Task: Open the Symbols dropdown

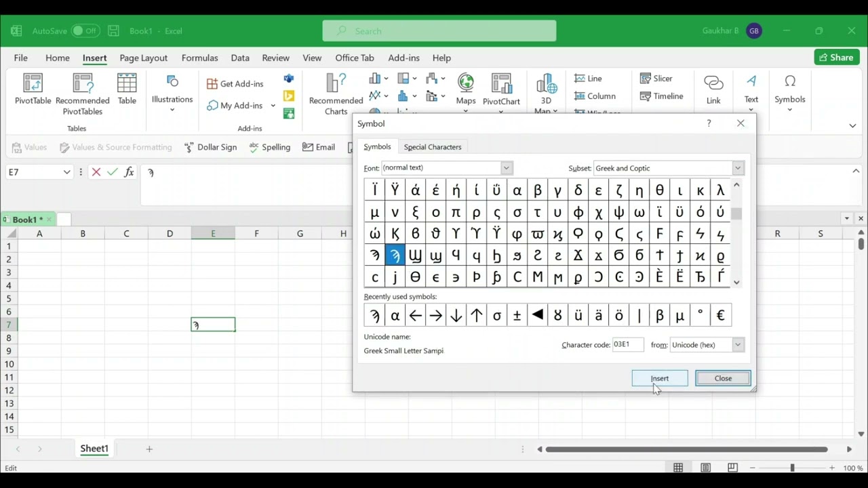Action: 790,94
